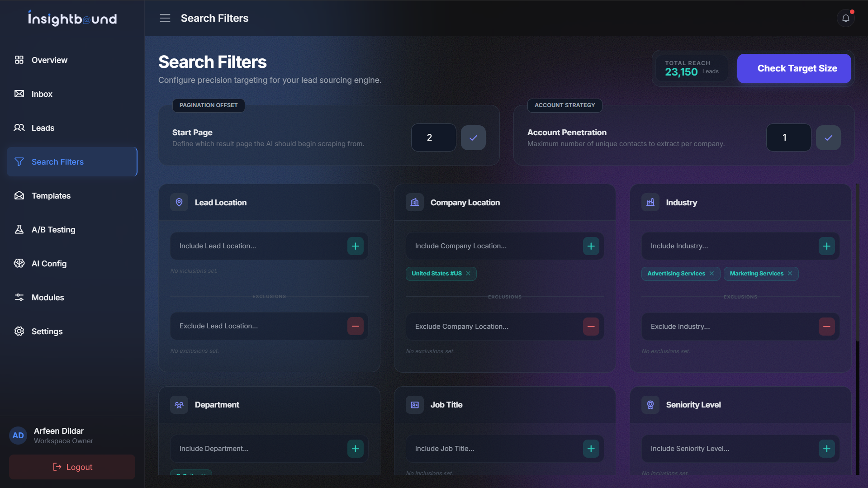This screenshot has width=868, height=488.
Task: Click minus icon for Exclude Company Location
Action: coord(591,327)
